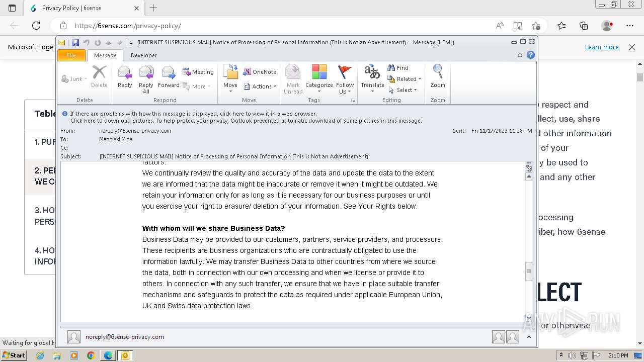Image resolution: width=644 pixels, height=362 pixels.
Task: Open Edge Settings and more menu
Action: (630, 26)
